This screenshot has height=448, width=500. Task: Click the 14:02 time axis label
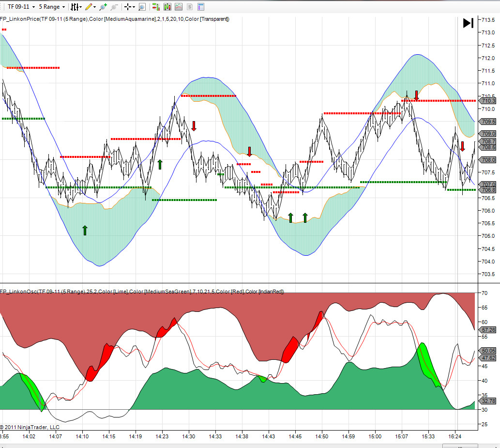coord(29,436)
